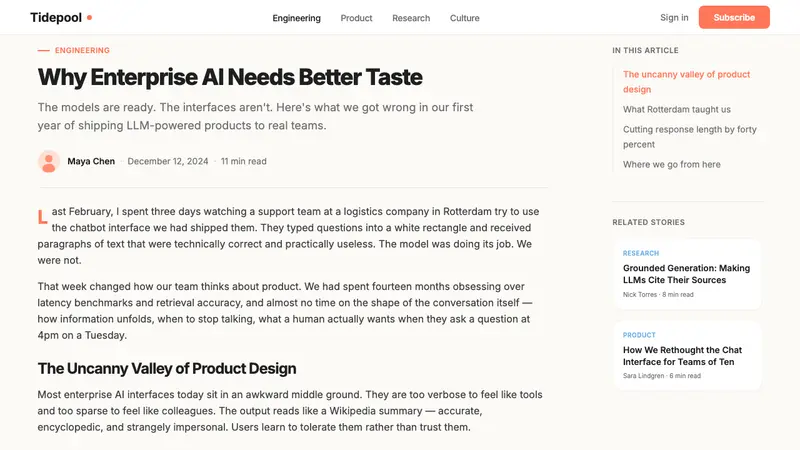
Task: Click Maya Chen's avatar icon
Action: (x=49, y=161)
